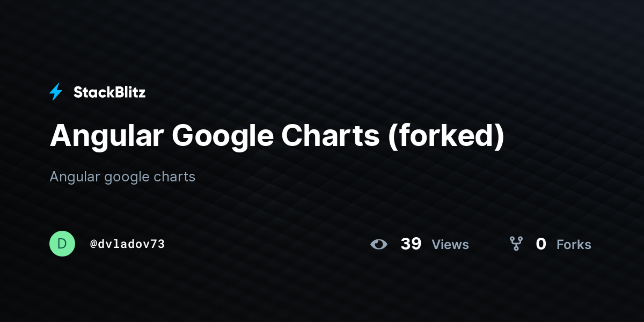
Task: Open the StackBlitz wordmark link
Action: [x=109, y=92]
